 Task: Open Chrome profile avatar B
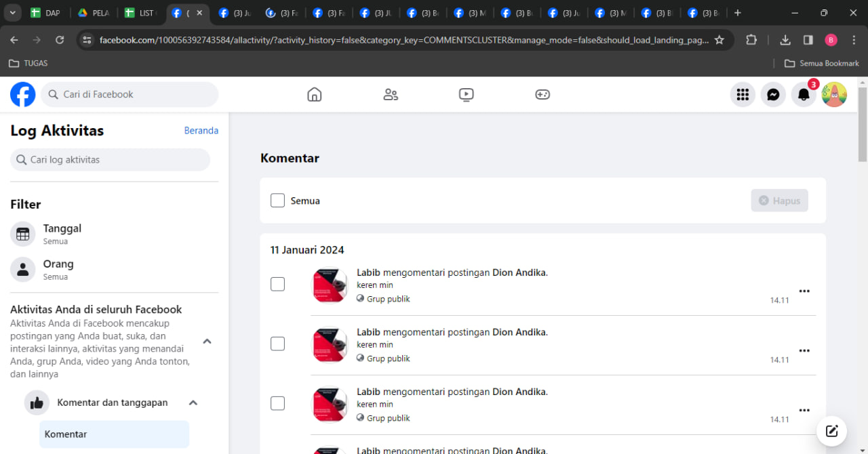[x=831, y=40]
